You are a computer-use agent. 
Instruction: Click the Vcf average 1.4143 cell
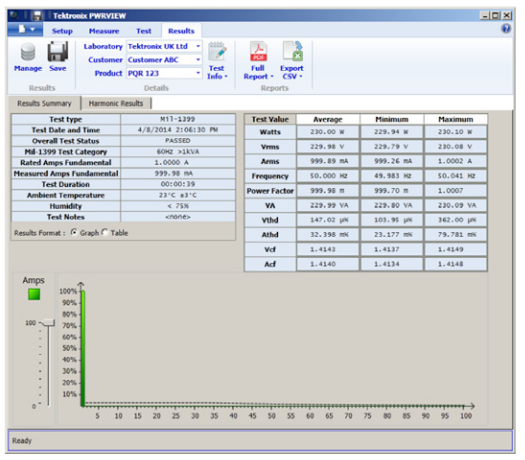click(x=327, y=249)
